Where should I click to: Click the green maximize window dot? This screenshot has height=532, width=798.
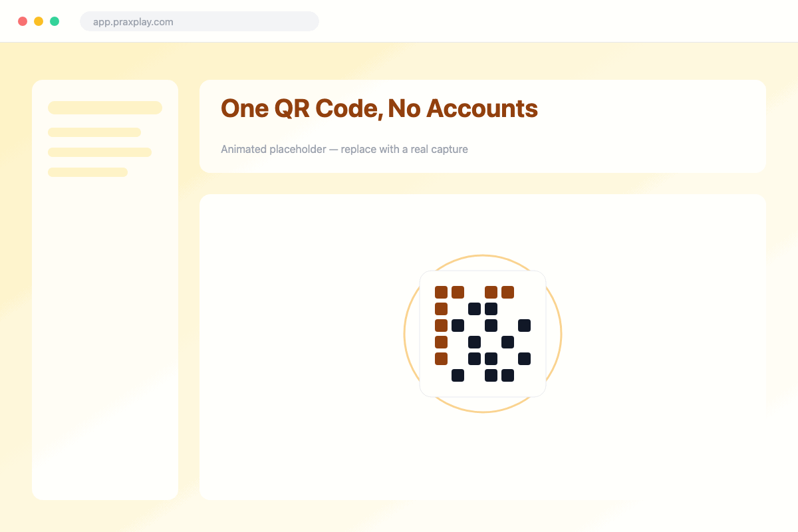click(55, 21)
